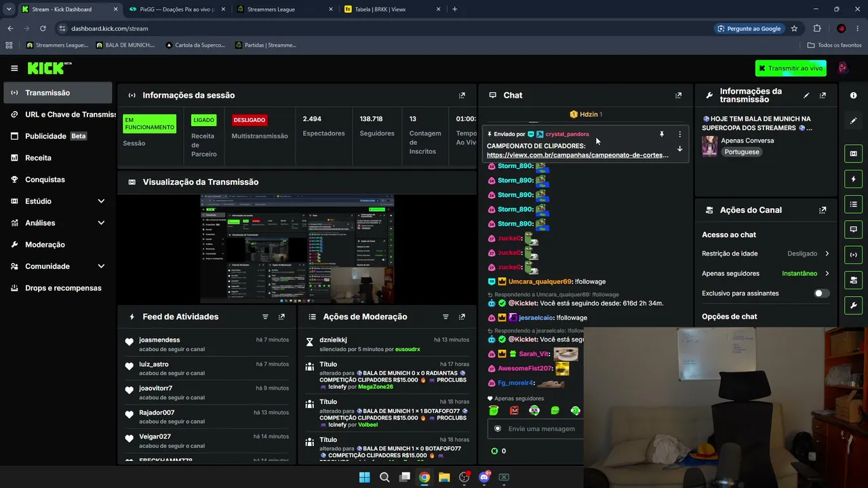
Task: Open Transmissão in the sidebar
Action: [58, 93]
